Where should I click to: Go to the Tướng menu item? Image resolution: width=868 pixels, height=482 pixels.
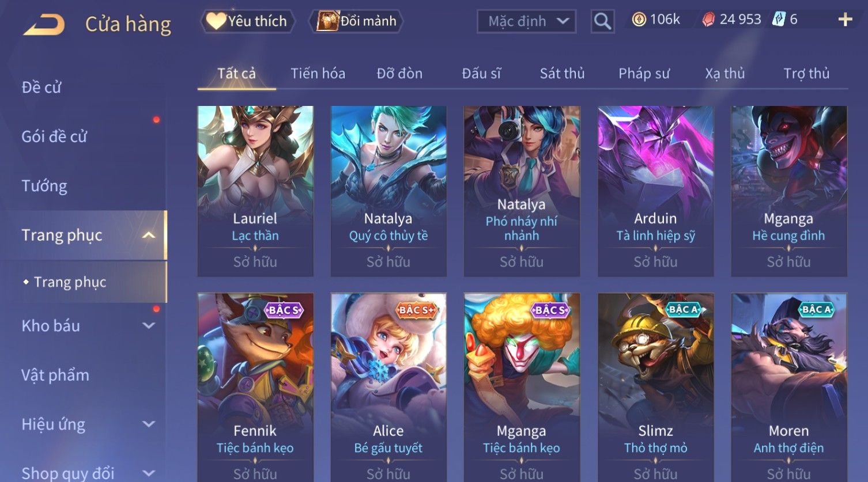(x=44, y=186)
